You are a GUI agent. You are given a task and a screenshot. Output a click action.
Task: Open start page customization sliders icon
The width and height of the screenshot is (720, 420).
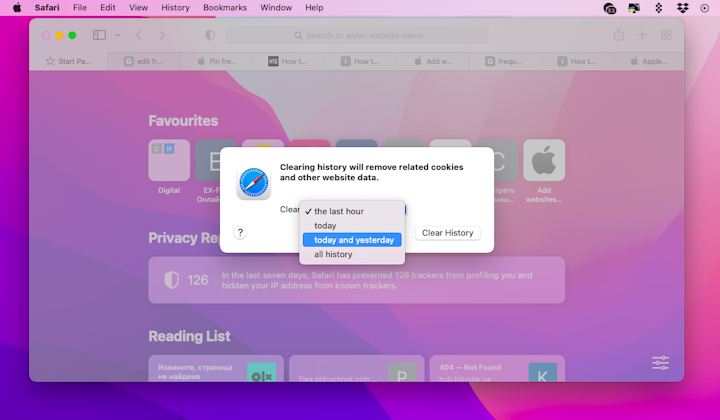click(660, 363)
